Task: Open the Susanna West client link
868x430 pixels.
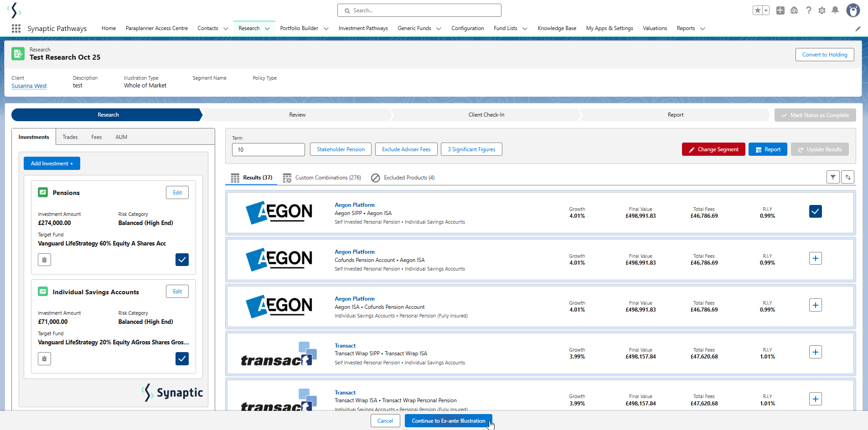Action: [x=29, y=86]
